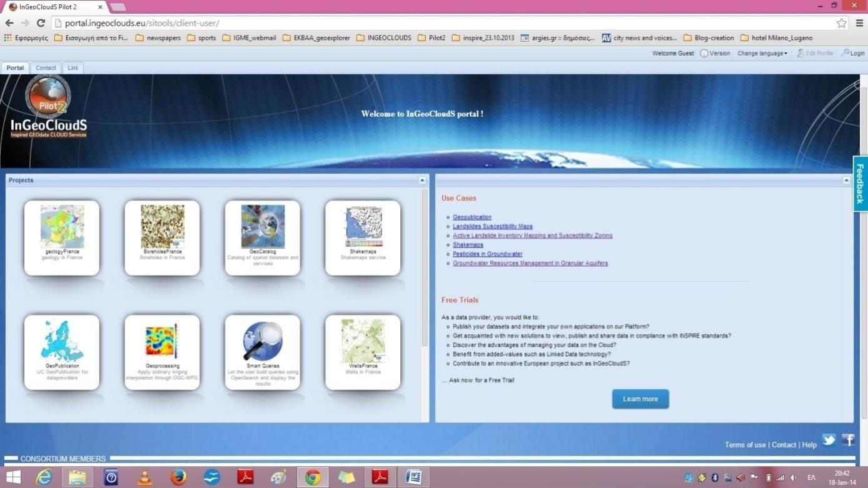This screenshot has width=868, height=488.
Task: Open the city news and voices bookmark
Action: (639, 37)
